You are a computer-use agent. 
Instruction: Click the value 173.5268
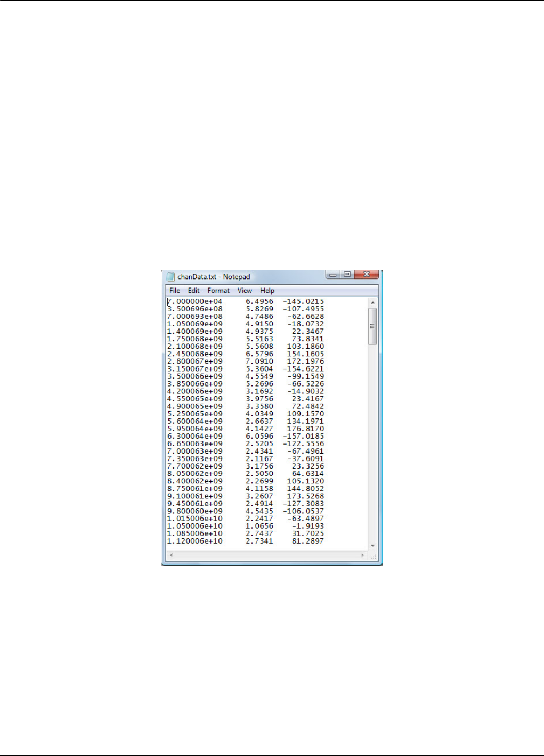306,495
